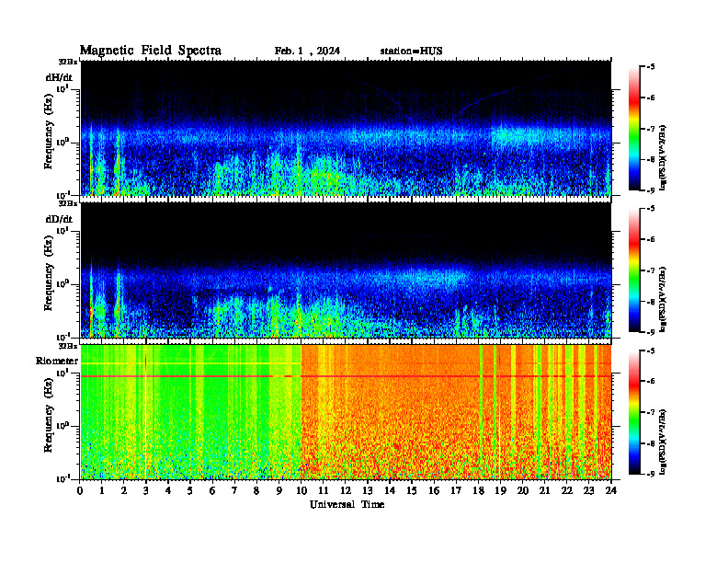728x563 pixels.
Task: Click the dD/dt panel color scale bar
Action: pos(634,270)
